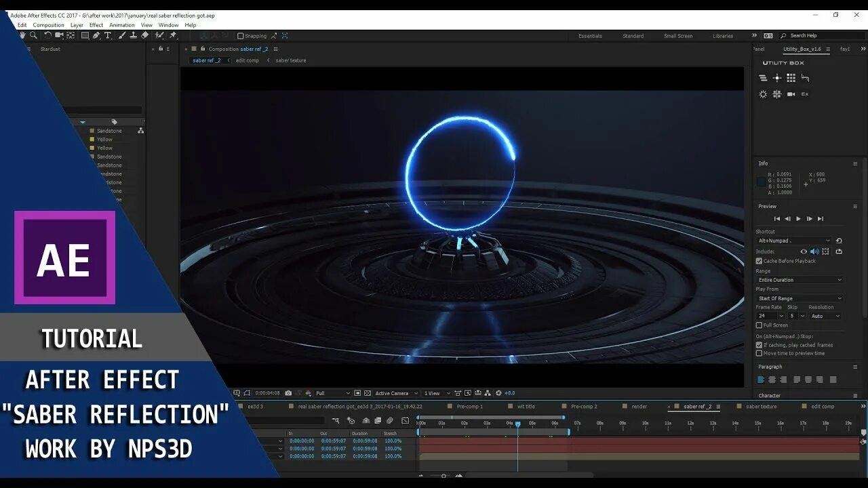Click the Utility_Box_v1.6 panel tab
The width and height of the screenshot is (868, 488).
[x=802, y=49]
